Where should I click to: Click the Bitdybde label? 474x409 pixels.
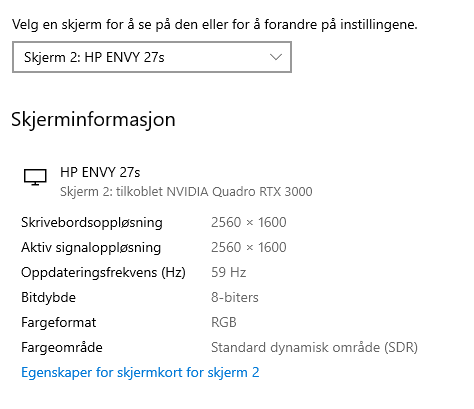pyautogui.click(x=48, y=297)
